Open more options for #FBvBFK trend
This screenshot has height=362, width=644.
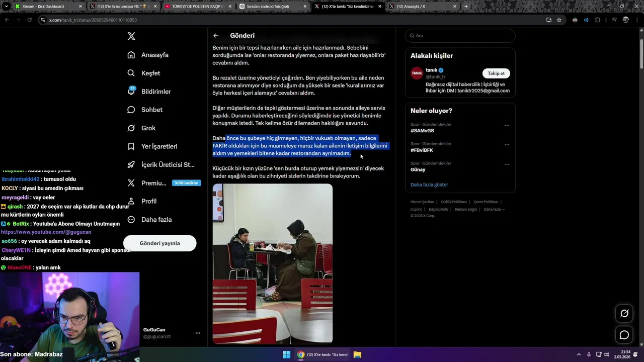click(x=507, y=145)
